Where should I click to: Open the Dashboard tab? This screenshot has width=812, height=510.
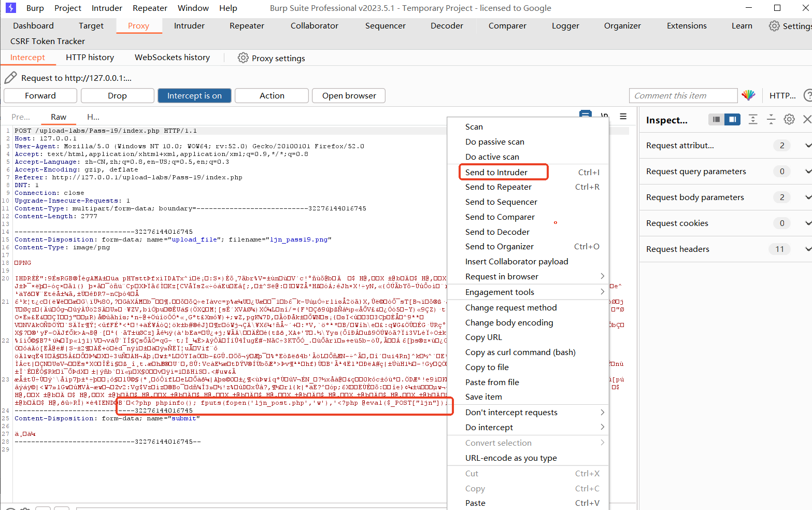(33, 25)
